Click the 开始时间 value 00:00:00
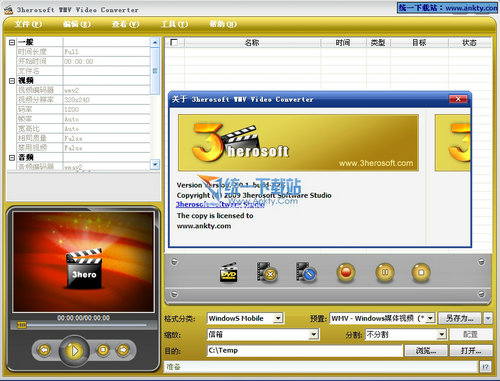The image size is (500, 381). pyautogui.click(x=106, y=61)
